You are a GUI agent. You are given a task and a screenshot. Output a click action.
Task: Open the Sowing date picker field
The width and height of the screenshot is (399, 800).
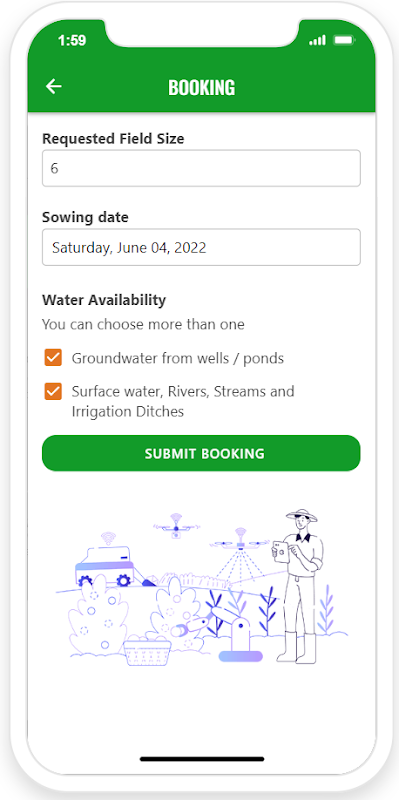(201, 247)
